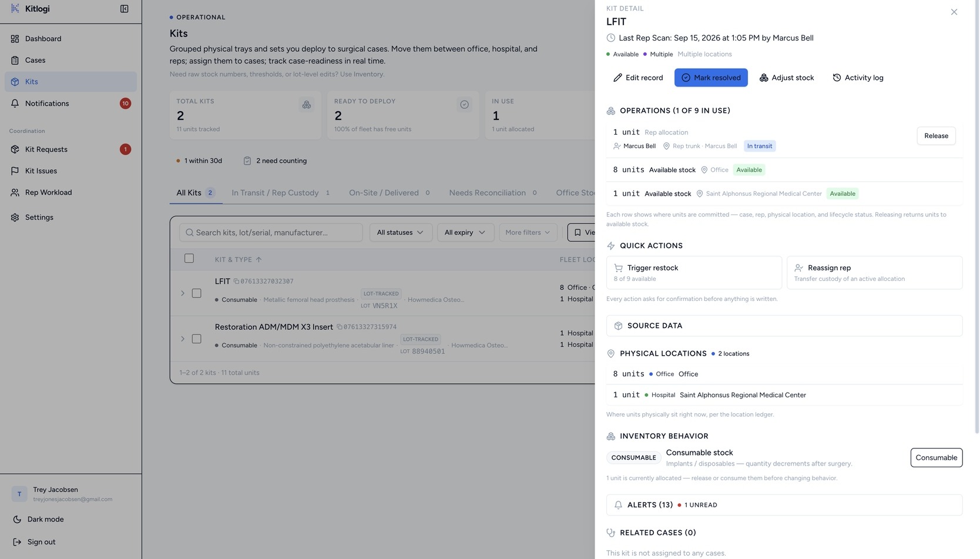Expand the LFIT kit row
Image resolution: width=980 pixels, height=559 pixels.
point(183,293)
